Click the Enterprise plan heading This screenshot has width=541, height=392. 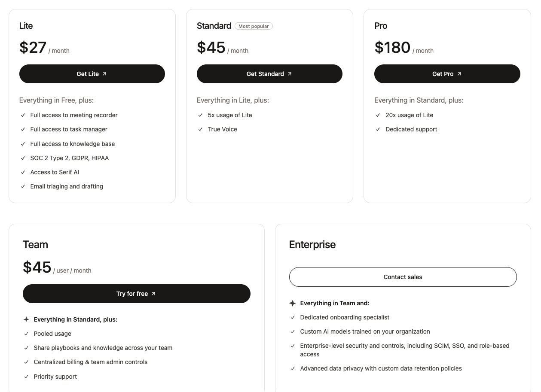pyautogui.click(x=312, y=245)
